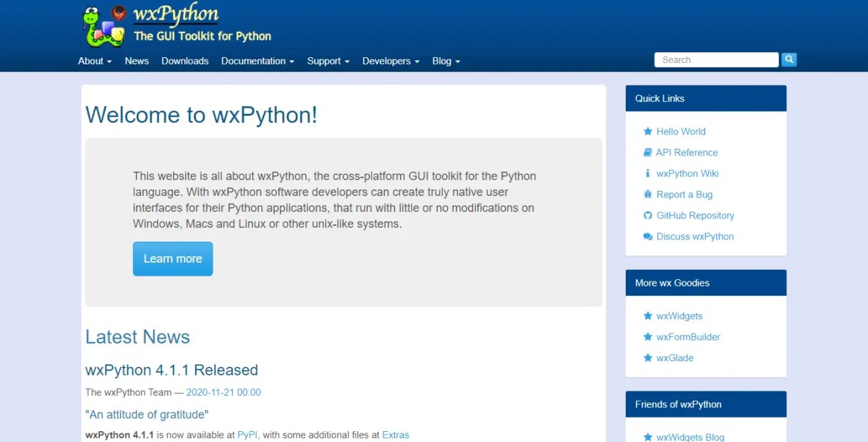
Task: Expand the About dropdown menu
Action: point(95,61)
